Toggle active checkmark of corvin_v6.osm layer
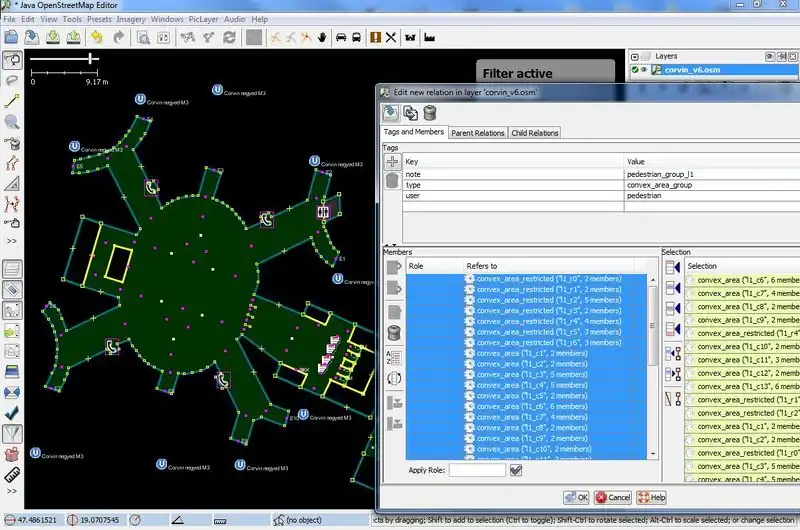Screen dimensions: 800x530 tap(635, 70)
